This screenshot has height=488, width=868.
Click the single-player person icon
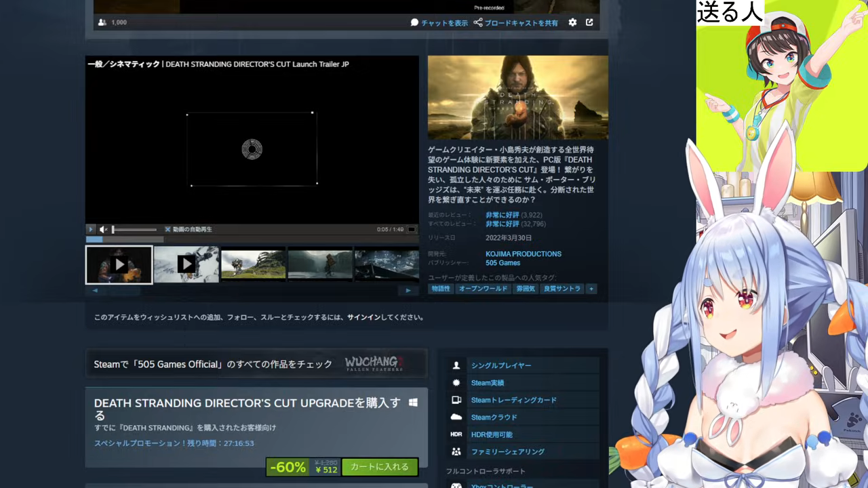[x=456, y=365]
